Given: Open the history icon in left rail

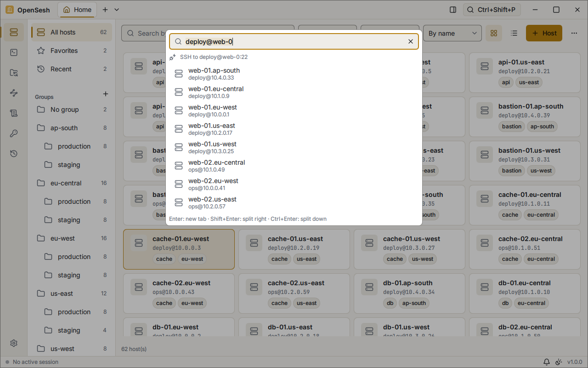Looking at the screenshot, I should (x=13, y=154).
